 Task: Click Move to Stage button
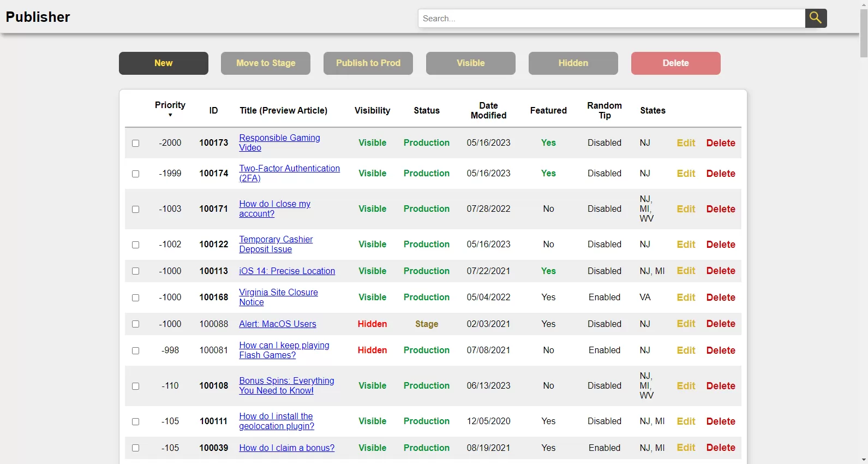pos(266,63)
